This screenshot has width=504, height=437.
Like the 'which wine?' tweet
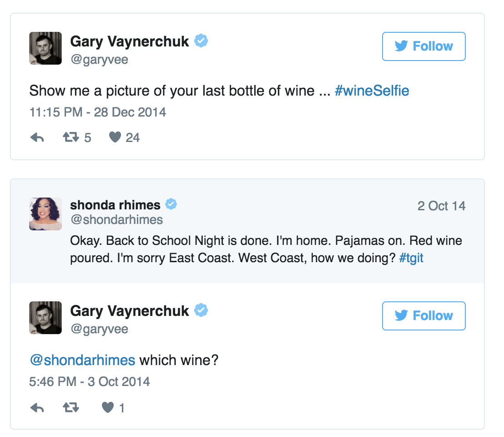[x=108, y=408]
